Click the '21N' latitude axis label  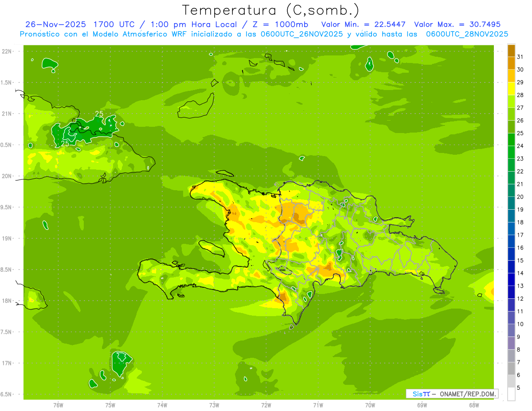pyautogui.click(x=8, y=114)
